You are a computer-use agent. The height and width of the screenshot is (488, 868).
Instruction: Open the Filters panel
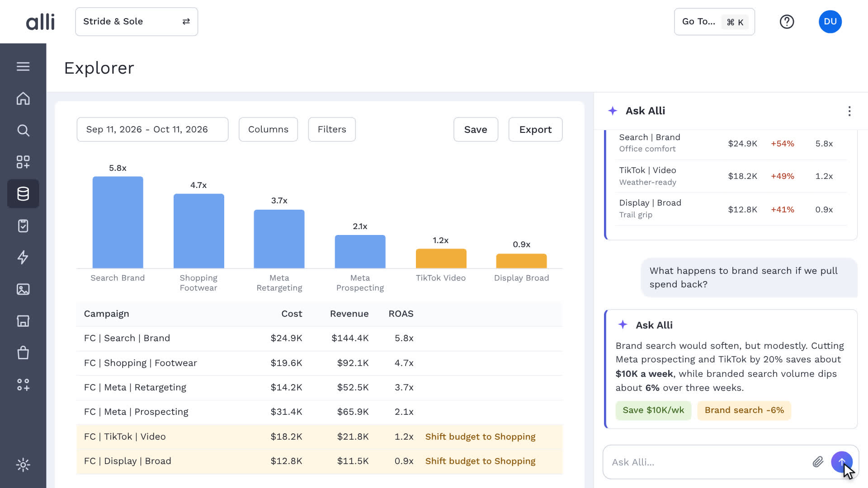[x=332, y=129]
